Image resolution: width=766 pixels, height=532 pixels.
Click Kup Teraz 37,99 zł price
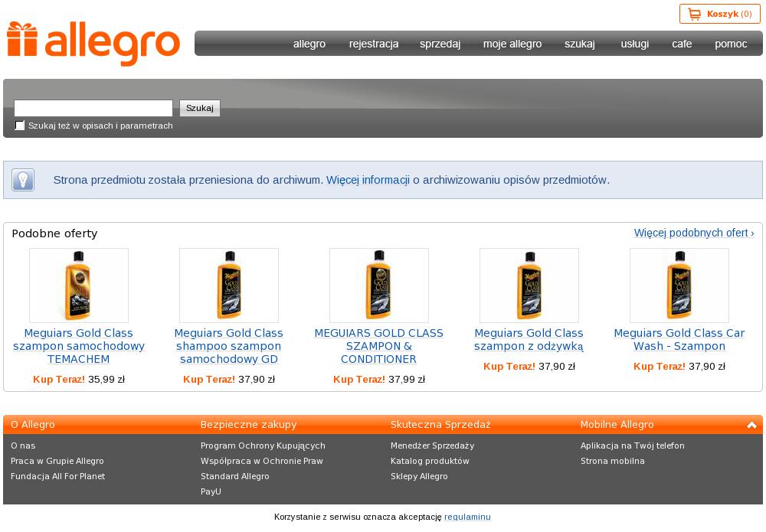click(379, 379)
